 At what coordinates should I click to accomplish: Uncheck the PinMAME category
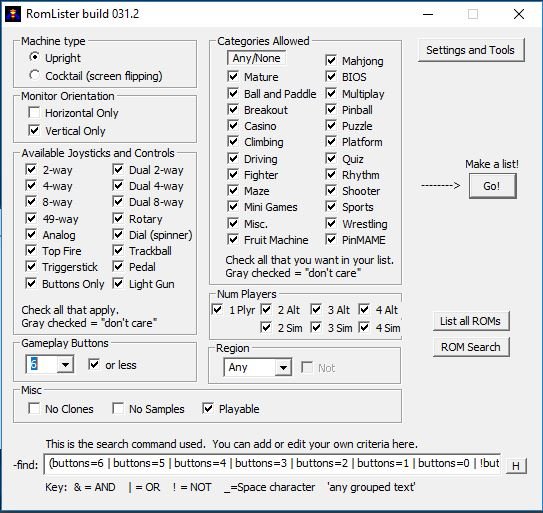(331, 239)
